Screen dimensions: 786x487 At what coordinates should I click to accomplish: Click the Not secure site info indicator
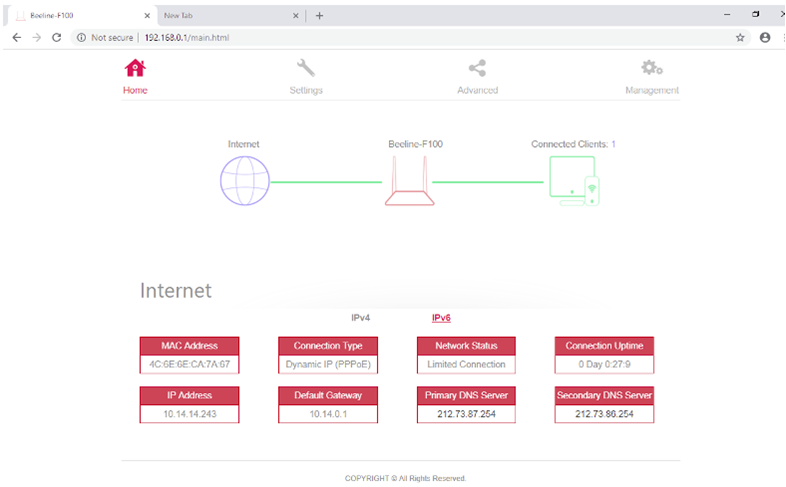(x=106, y=37)
